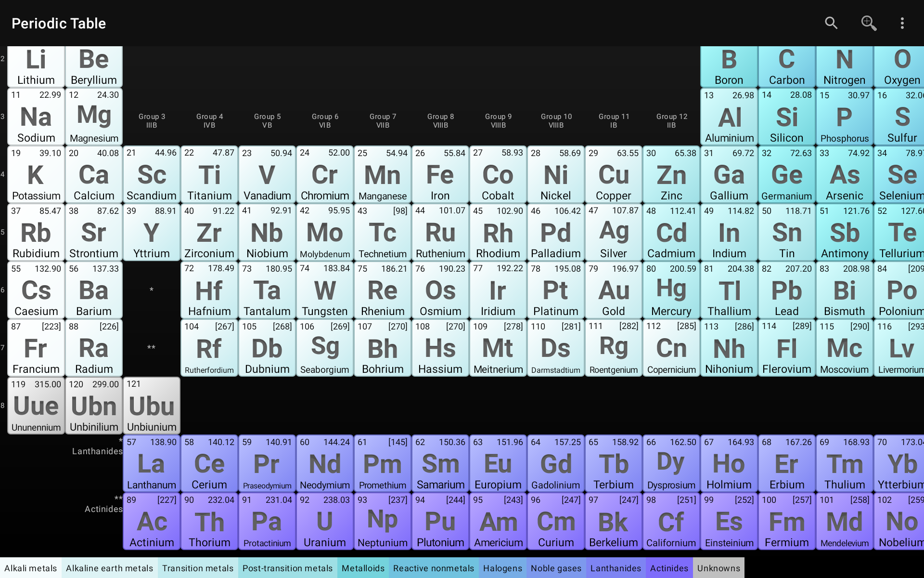Filter by Halogens category
Screen dimensions: 924x578
point(502,568)
